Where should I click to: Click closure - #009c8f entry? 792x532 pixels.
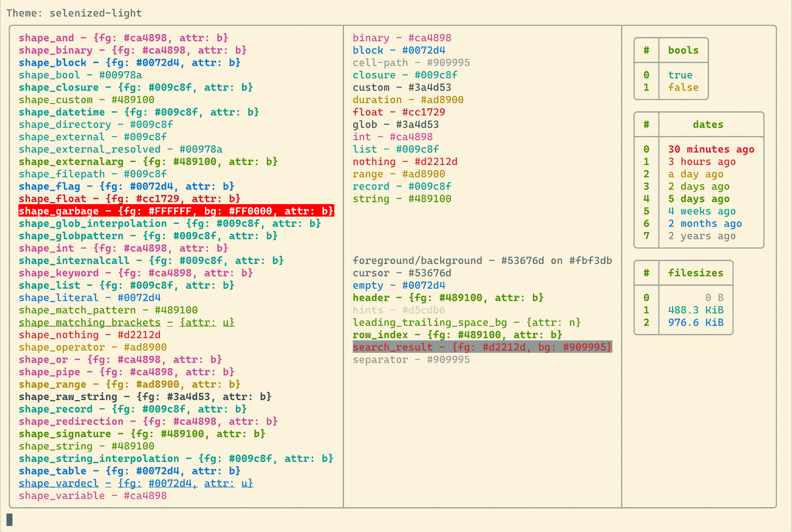pos(405,75)
